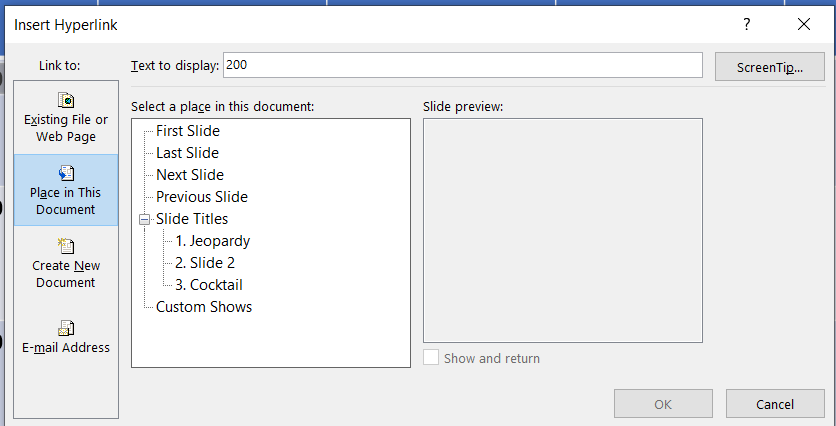This screenshot has width=836, height=426.
Task: Toggle the Show and return checkbox
Action: tap(431, 358)
